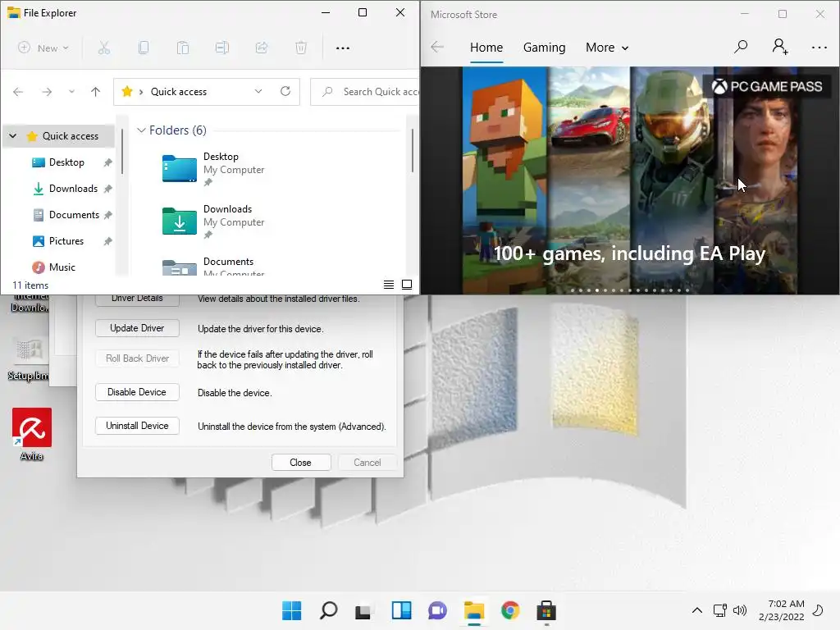The image size is (840, 630).
Task: Select Pictures in the navigation pane
Action: pos(60,241)
